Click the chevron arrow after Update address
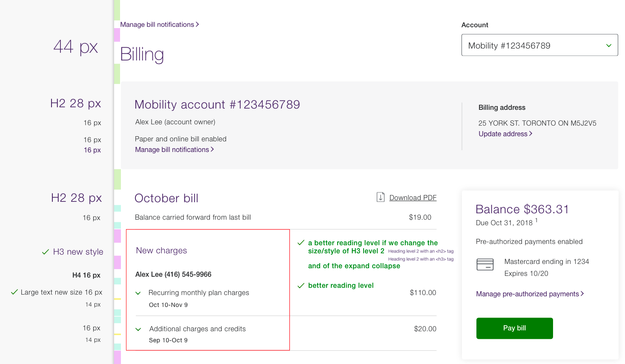Image resolution: width=625 pixels, height=364 pixels. point(531,134)
